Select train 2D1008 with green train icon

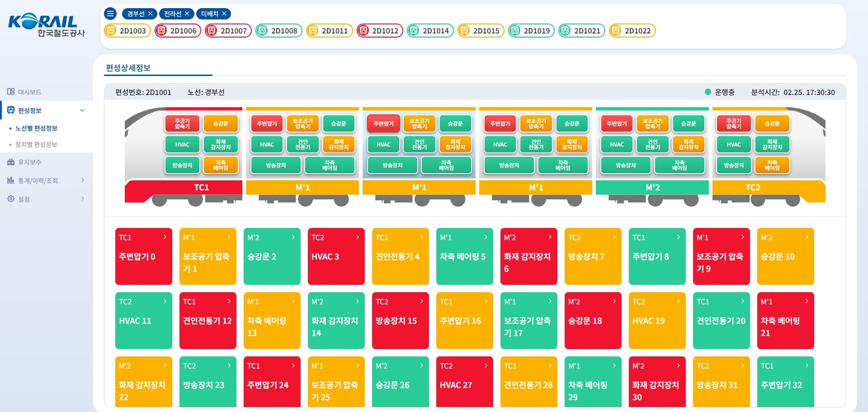tap(278, 31)
